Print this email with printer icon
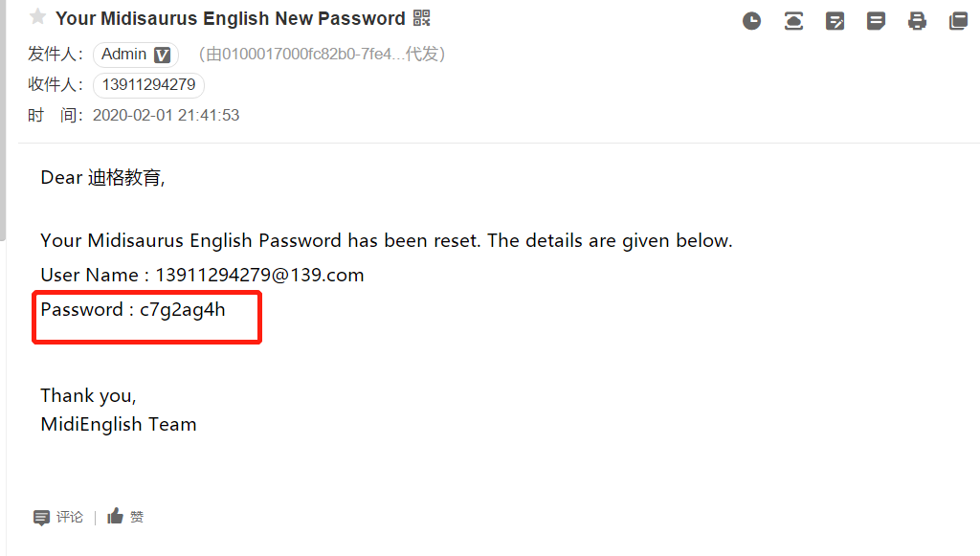This screenshot has width=980, height=556. tap(917, 21)
